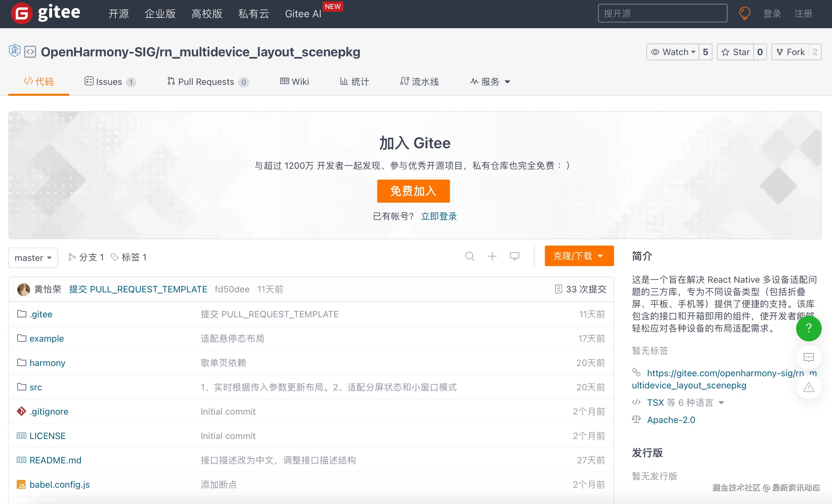Open the floating help question mark button
The image size is (832, 504).
coord(809,328)
